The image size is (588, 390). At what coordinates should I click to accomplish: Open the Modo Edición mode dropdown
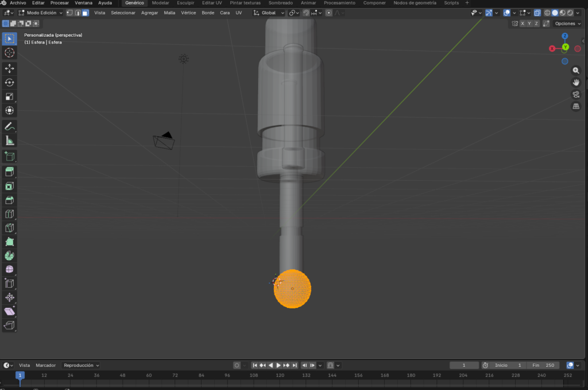click(x=41, y=13)
